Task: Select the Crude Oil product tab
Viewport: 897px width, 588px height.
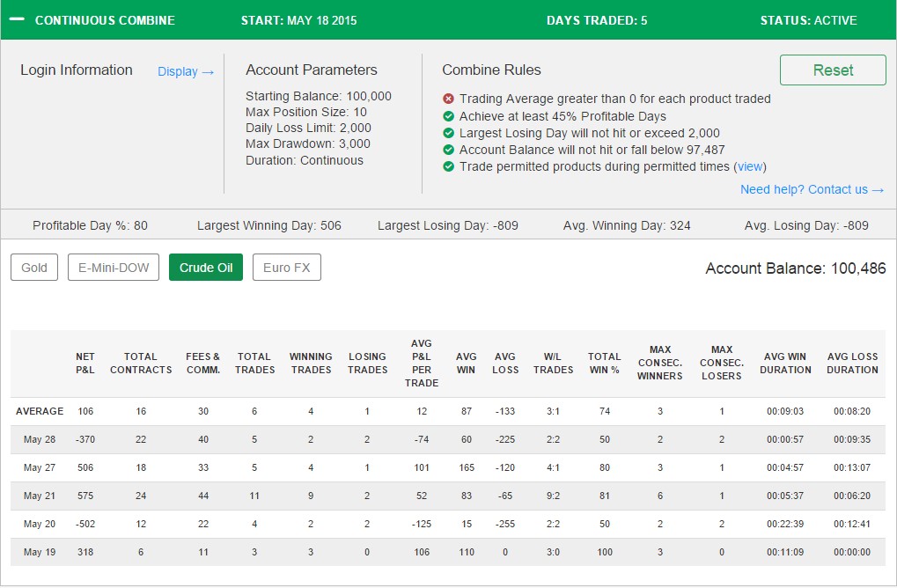Action: point(206,267)
